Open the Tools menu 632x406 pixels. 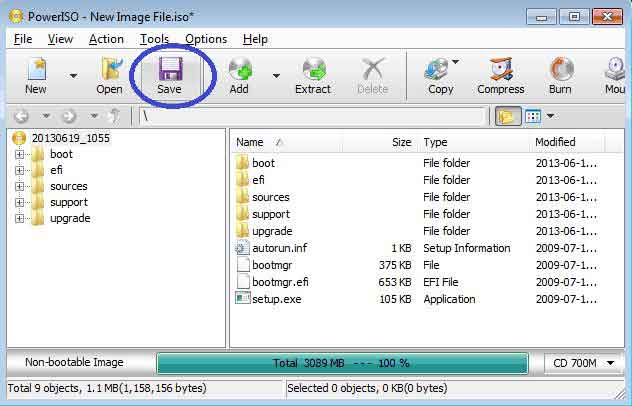(154, 39)
